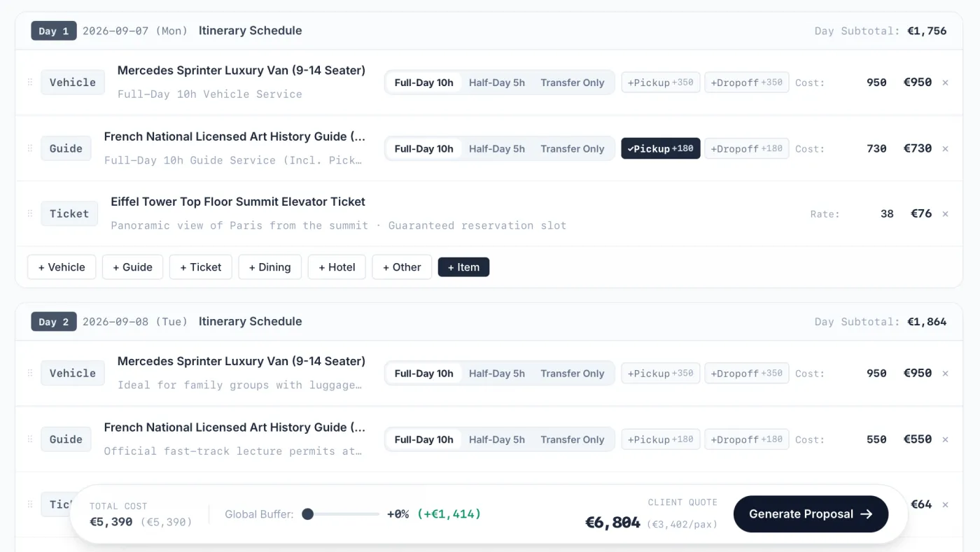Add a Ticket item to Day 1
The width and height of the screenshot is (980, 552).
(201, 267)
